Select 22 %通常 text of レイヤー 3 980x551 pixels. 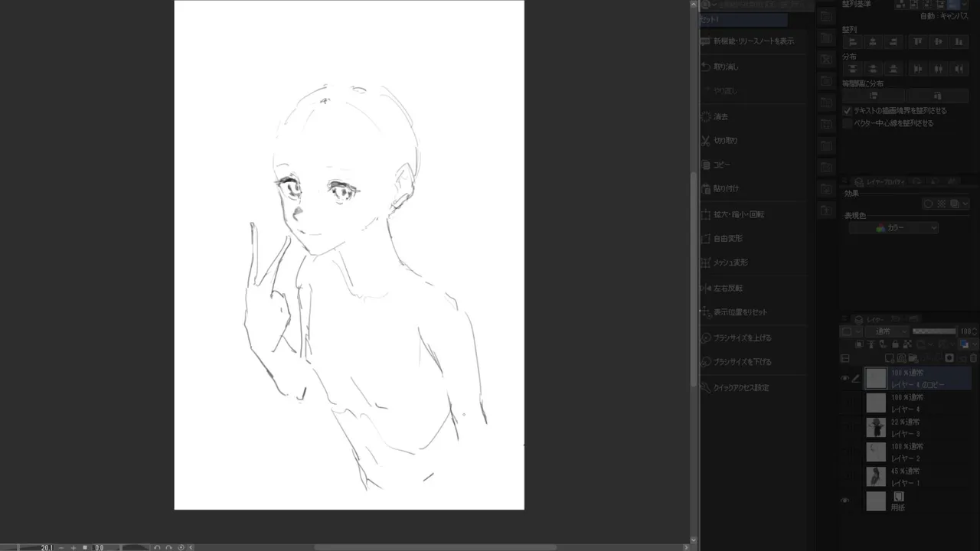pyautogui.click(x=905, y=422)
